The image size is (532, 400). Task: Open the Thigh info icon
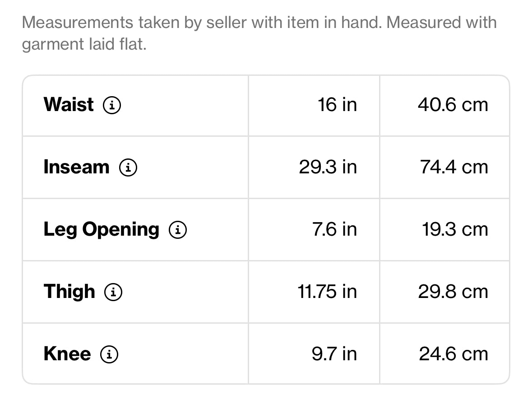click(x=113, y=292)
